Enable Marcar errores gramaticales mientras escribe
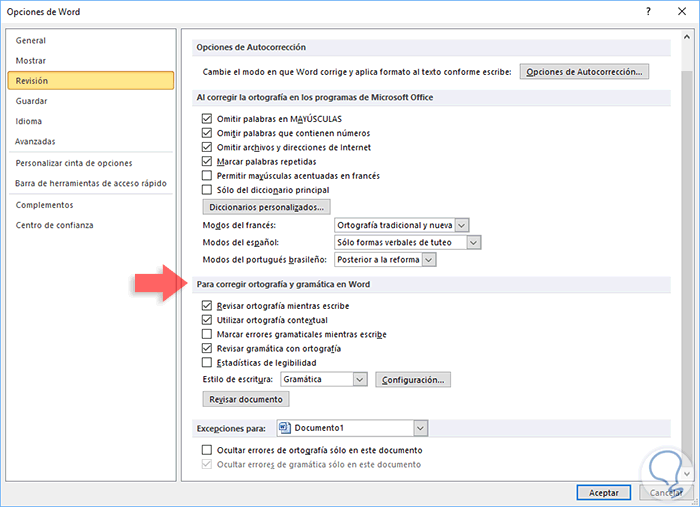This screenshot has height=507, width=700. (x=207, y=334)
